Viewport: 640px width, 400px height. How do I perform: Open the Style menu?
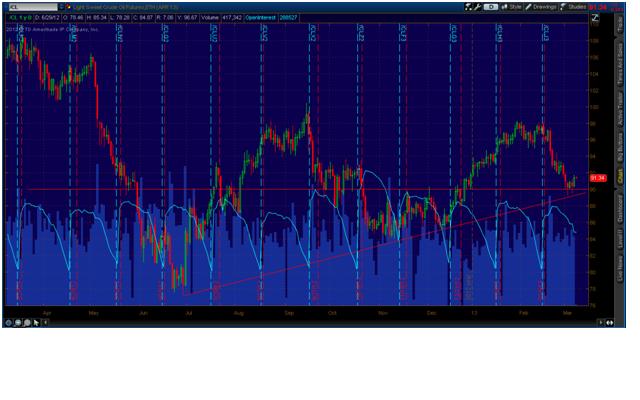click(511, 7)
